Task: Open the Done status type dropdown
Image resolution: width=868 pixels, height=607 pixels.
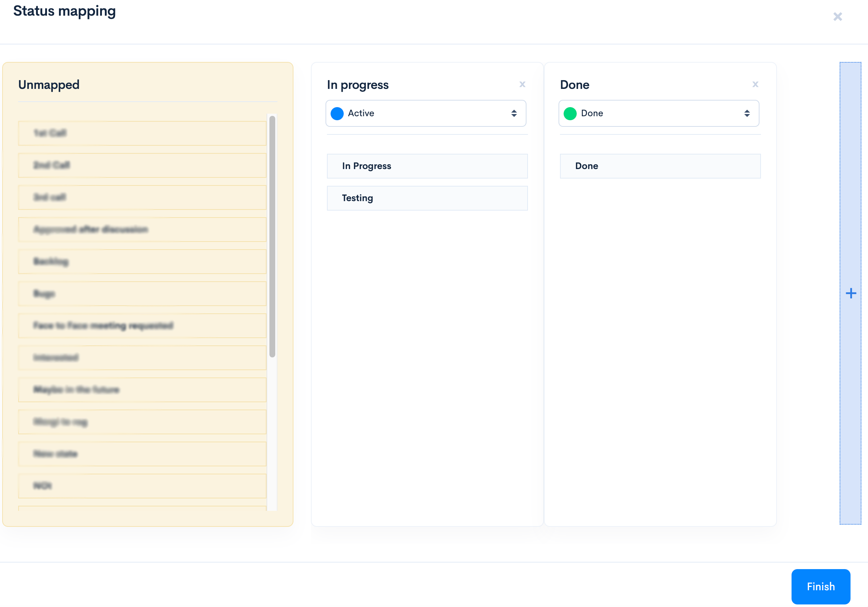Action: coord(658,113)
